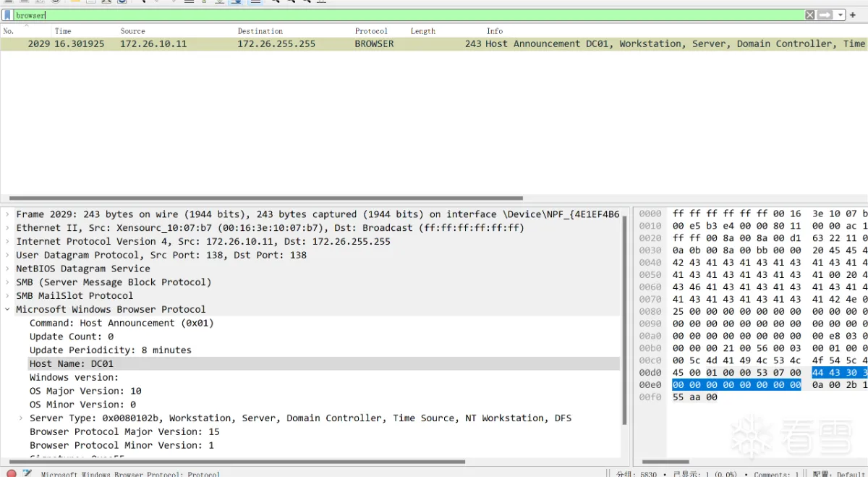Image resolution: width=868 pixels, height=477 pixels.
Task: Collapse Microsoft Windows Browser Protocol section
Action: click(7, 309)
